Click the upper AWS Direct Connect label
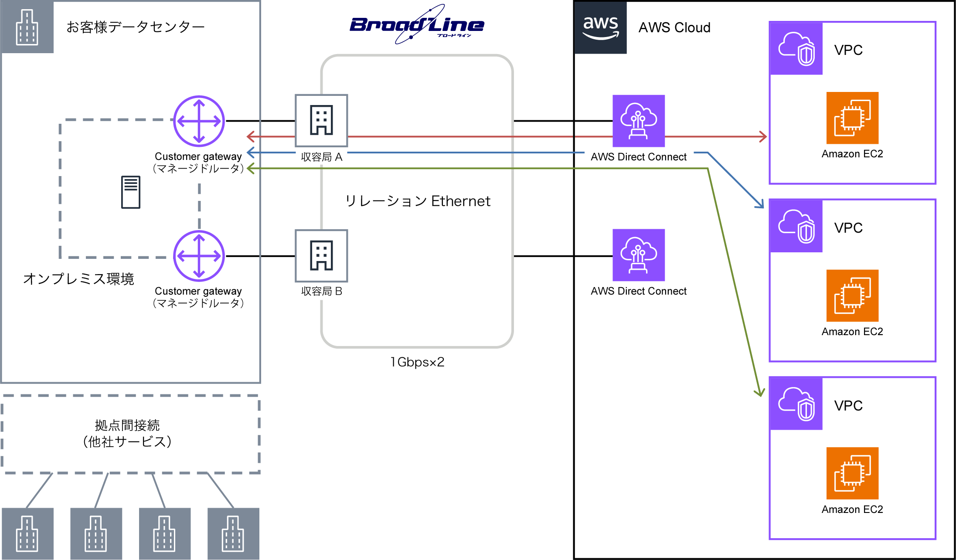The image size is (956, 560). point(639,157)
